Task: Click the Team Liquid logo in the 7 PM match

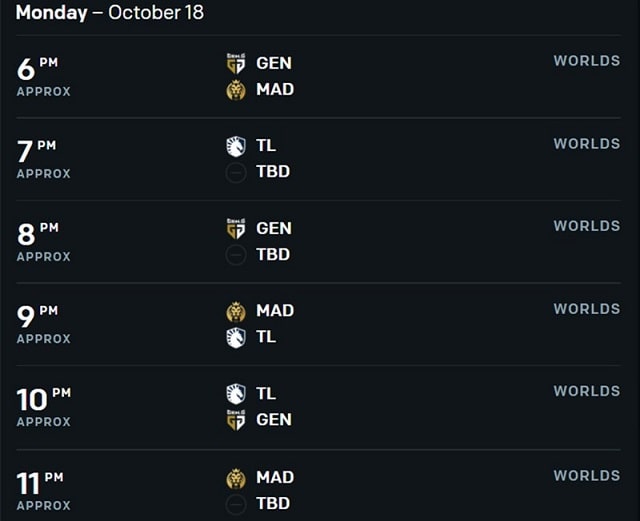Action: 236,146
